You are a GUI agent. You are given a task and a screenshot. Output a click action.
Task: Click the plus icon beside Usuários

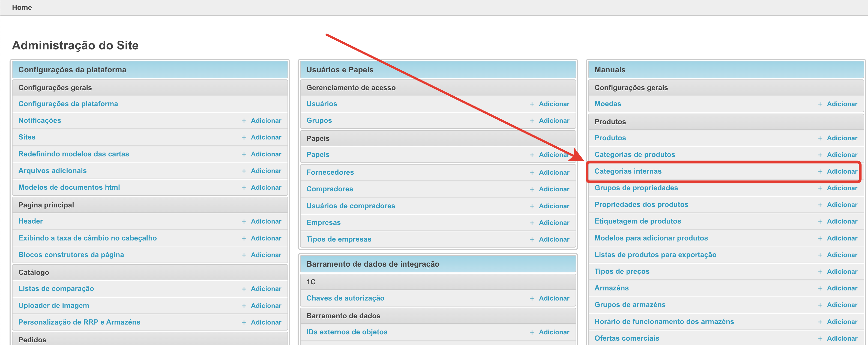coord(532,104)
